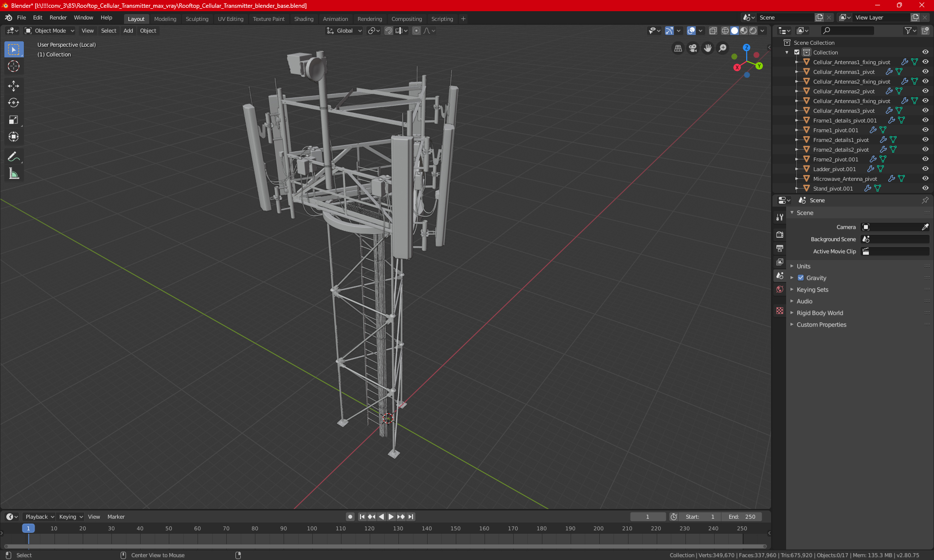Activate the Rotate tool
The height and width of the screenshot is (560, 934).
tap(14, 103)
